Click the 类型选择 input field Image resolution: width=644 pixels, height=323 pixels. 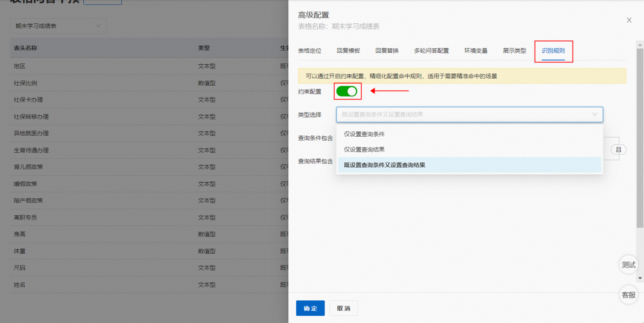click(469, 114)
